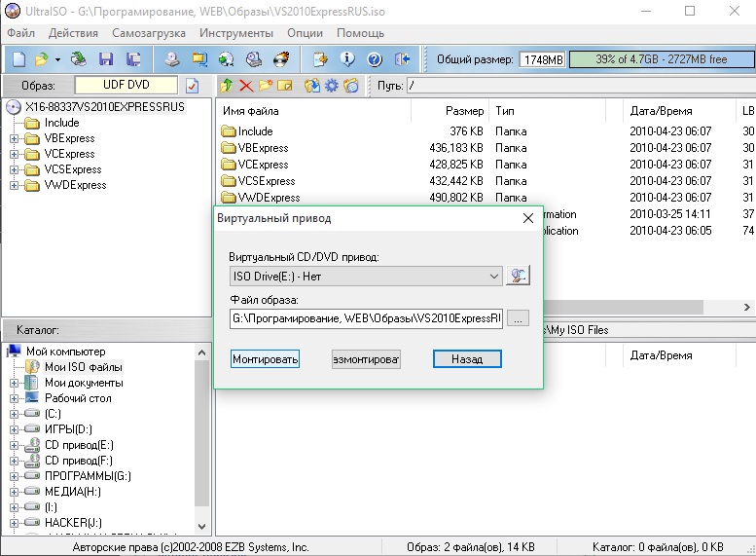This screenshot has width=756, height=556.
Task: Select CD привод(F:) in catalog tree
Action: (79, 461)
